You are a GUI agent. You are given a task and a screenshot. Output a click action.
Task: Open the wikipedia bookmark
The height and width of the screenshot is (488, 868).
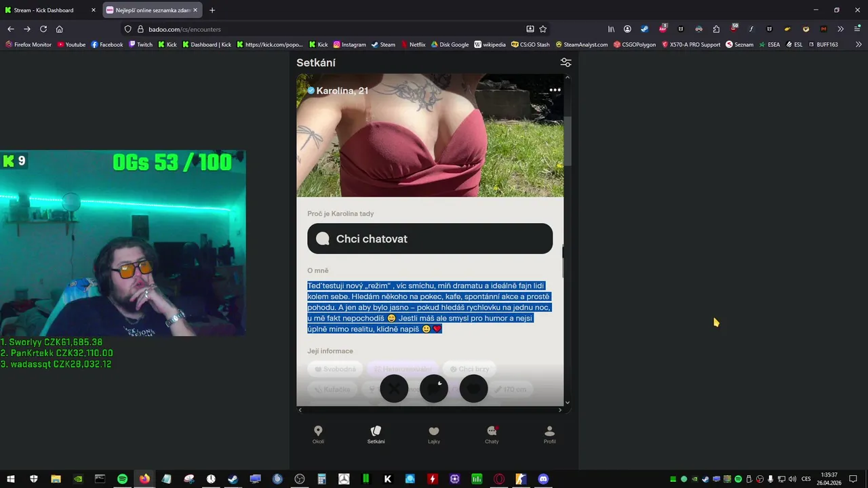click(x=490, y=45)
